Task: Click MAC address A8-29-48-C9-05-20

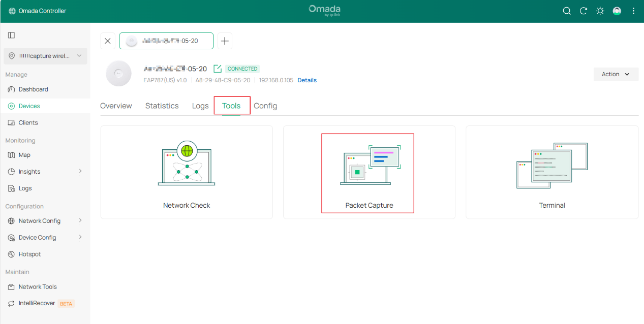Action: click(x=223, y=80)
